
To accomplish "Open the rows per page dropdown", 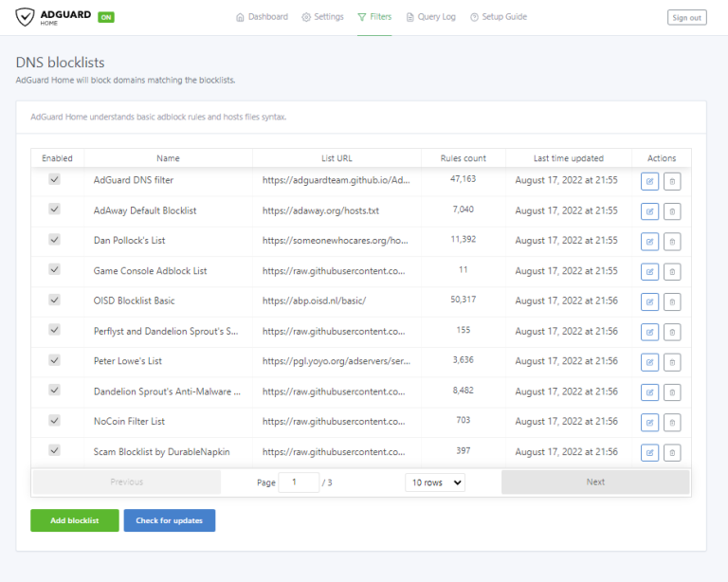I will (x=435, y=482).
